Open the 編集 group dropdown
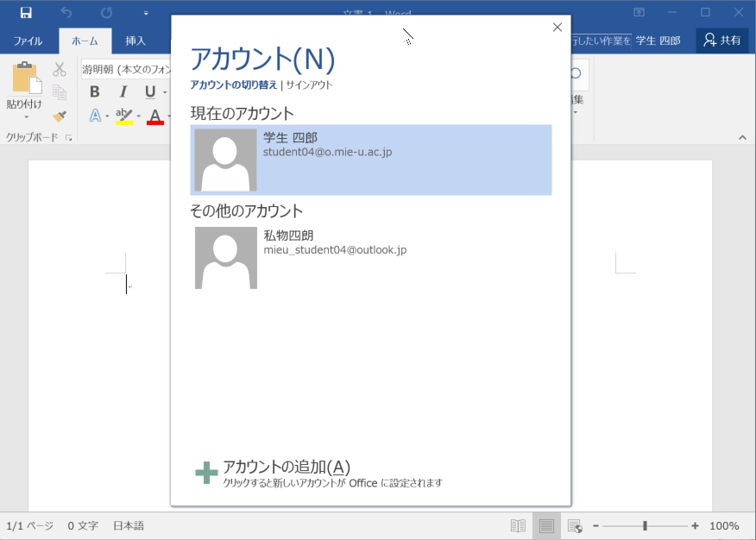This screenshot has width=756, height=540. (x=576, y=112)
